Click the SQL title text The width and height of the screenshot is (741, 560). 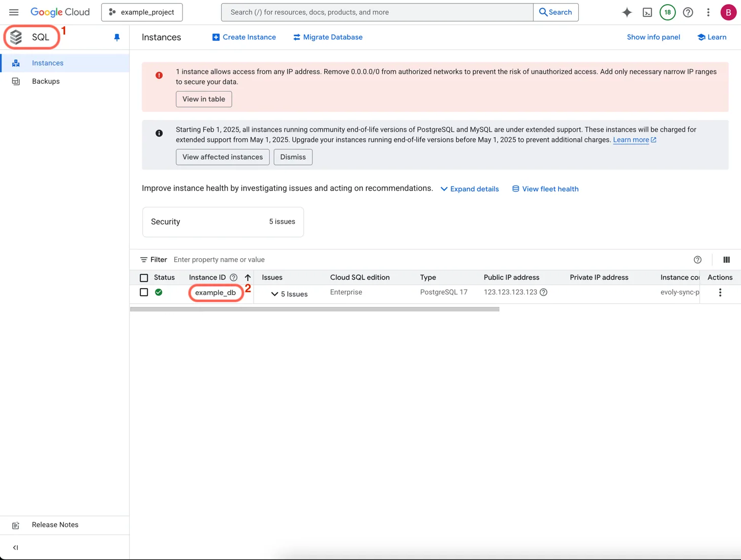pyautogui.click(x=41, y=37)
